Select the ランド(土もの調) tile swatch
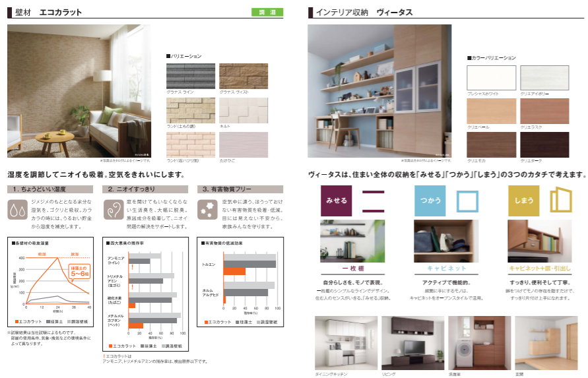 [x=191, y=111]
